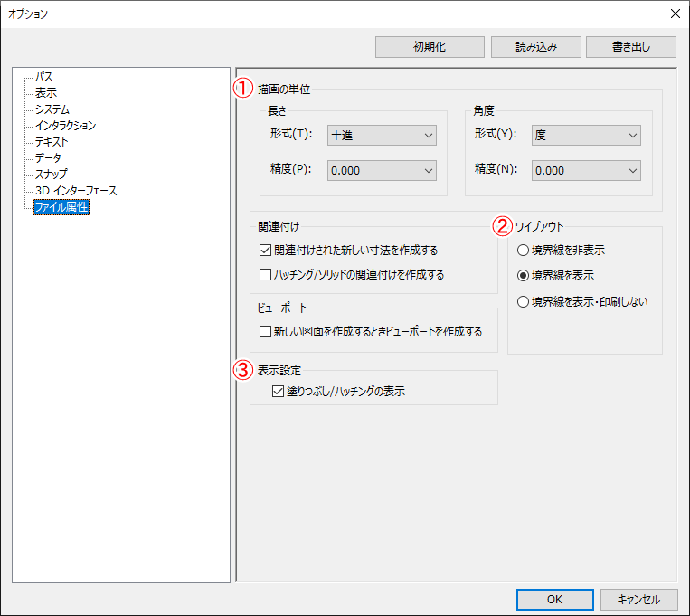Close the オプション dialog window
The height and width of the screenshot is (616, 690).
pos(674,14)
